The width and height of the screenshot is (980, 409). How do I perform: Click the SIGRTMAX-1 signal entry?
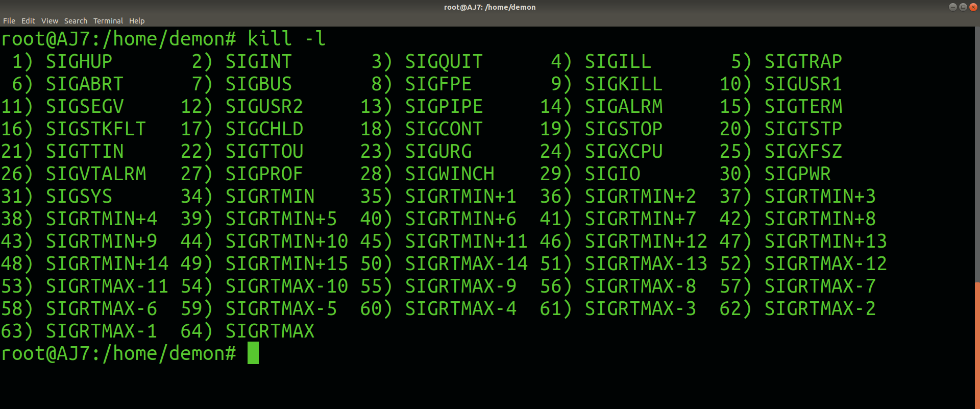pyautogui.click(x=102, y=331)
